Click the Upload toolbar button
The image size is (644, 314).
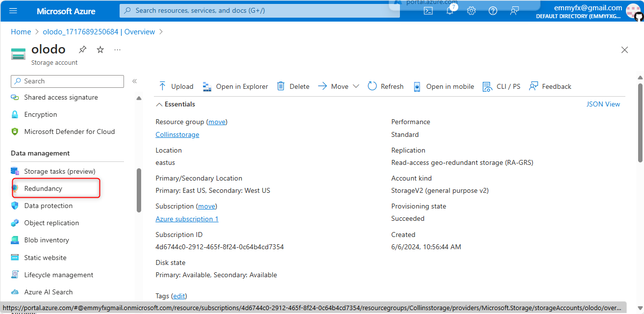pyautogui.click(x=176, y=86)
